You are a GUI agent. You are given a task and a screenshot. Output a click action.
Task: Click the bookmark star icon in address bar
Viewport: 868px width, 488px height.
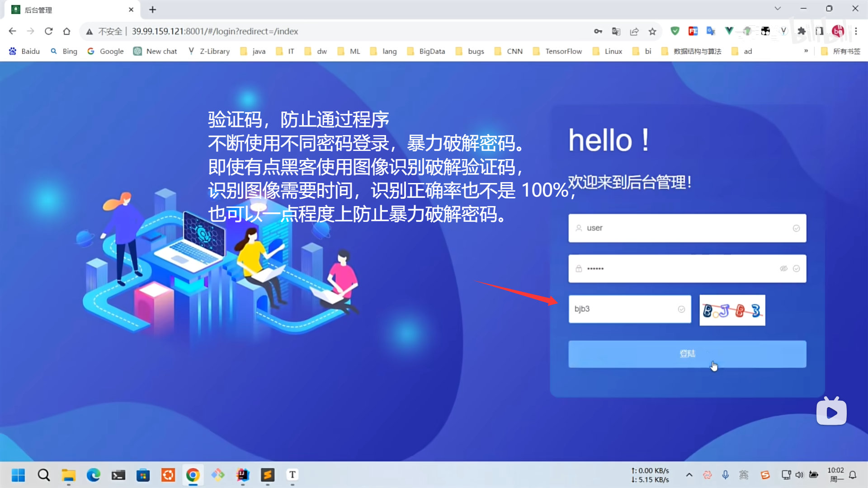[652, 32]
